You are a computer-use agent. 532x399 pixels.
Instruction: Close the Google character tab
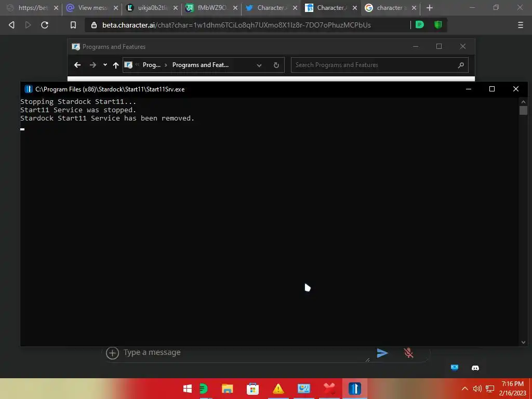coord(414,8)
